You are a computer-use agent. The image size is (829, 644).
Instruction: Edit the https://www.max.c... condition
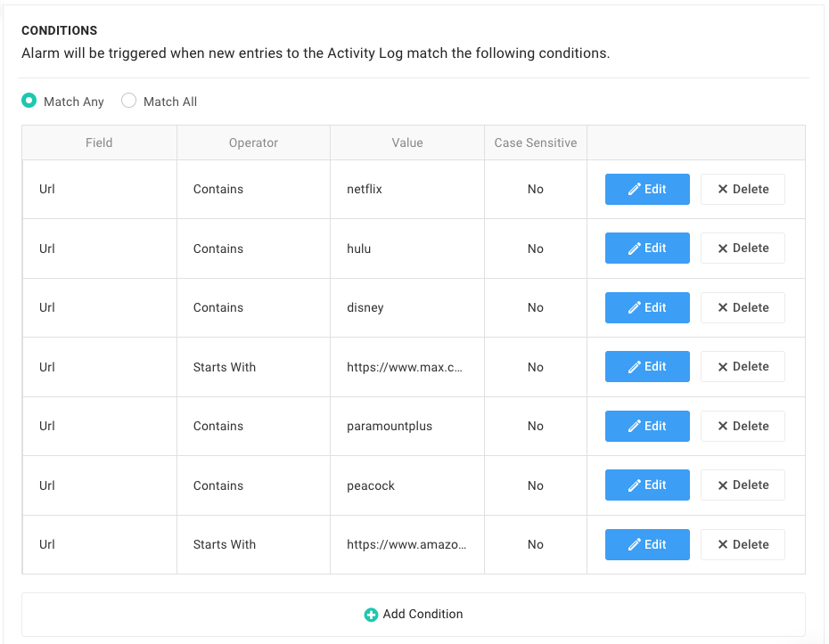[x=647, y=367]
